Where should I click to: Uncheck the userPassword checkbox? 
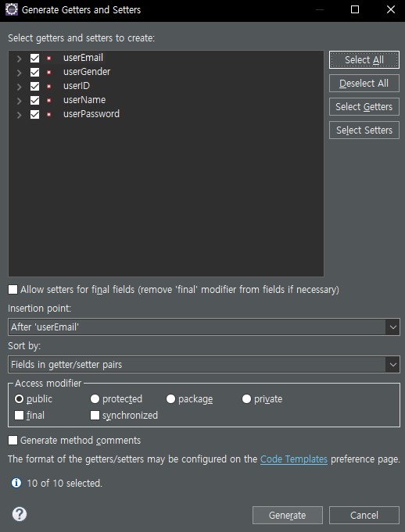[34, 114]
